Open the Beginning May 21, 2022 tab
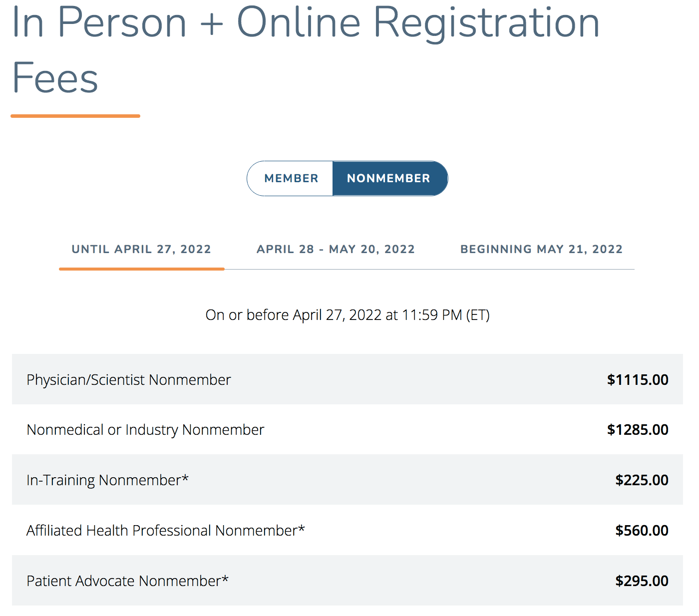 pyautogui.click(x=541, y=249)
